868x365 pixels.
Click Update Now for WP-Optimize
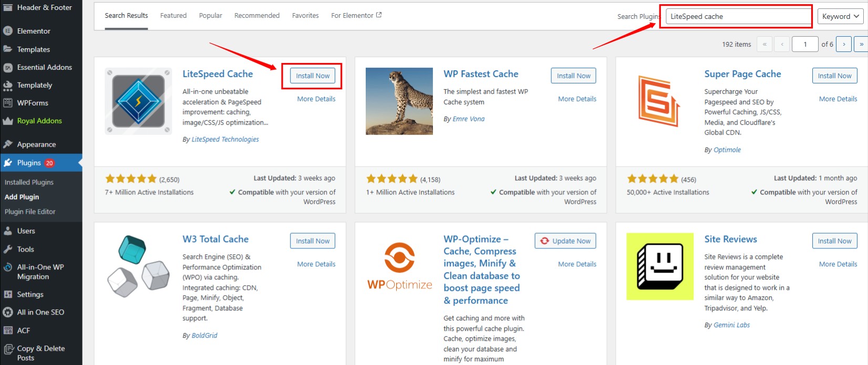click(x=565, y=241)
